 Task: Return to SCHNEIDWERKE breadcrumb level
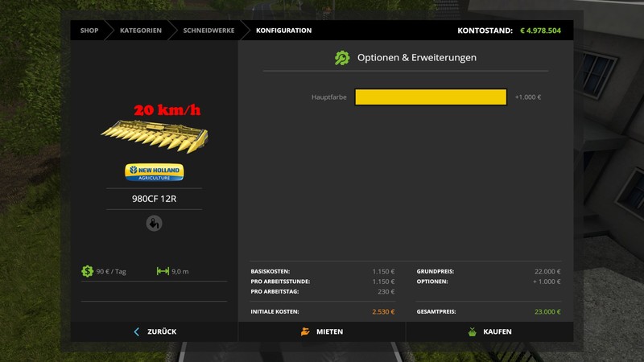pos(207,31)
